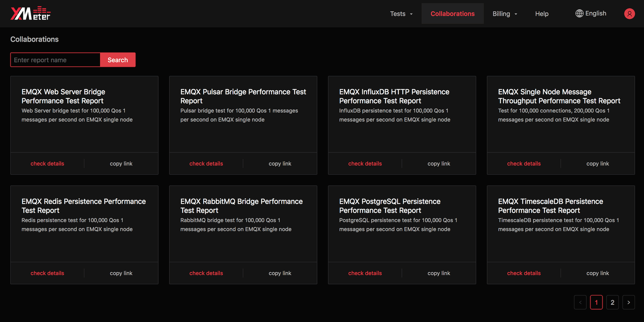Copy link of Web Server Bridge report
The height and width of the screenshot is (322, 644).
coord(121,163)
